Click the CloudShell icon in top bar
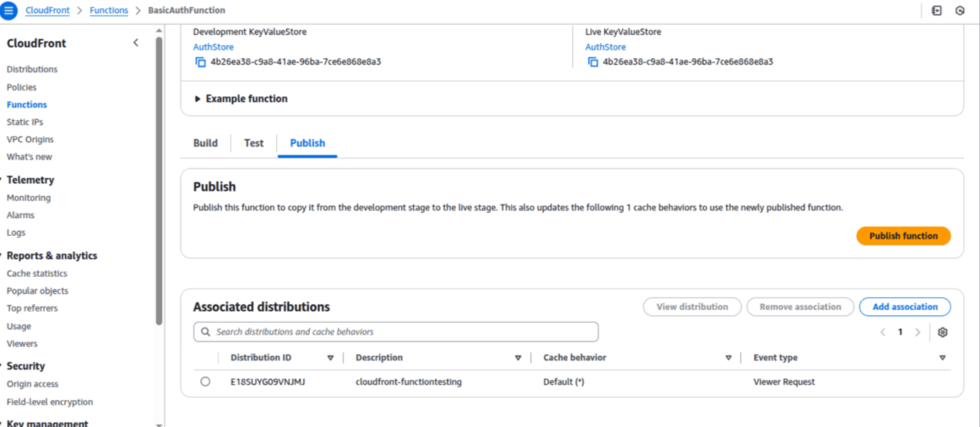980x427 pixels. click(937, 11)
